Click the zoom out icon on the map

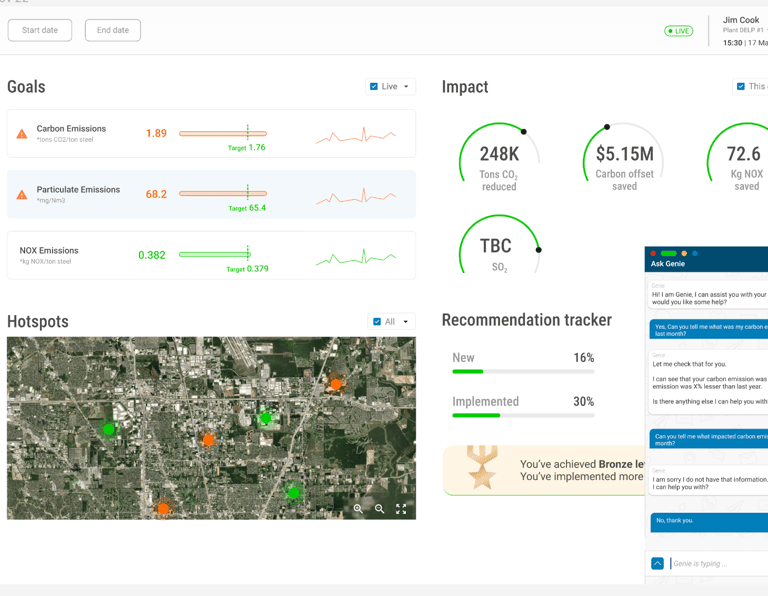click(x=379, y=509)
